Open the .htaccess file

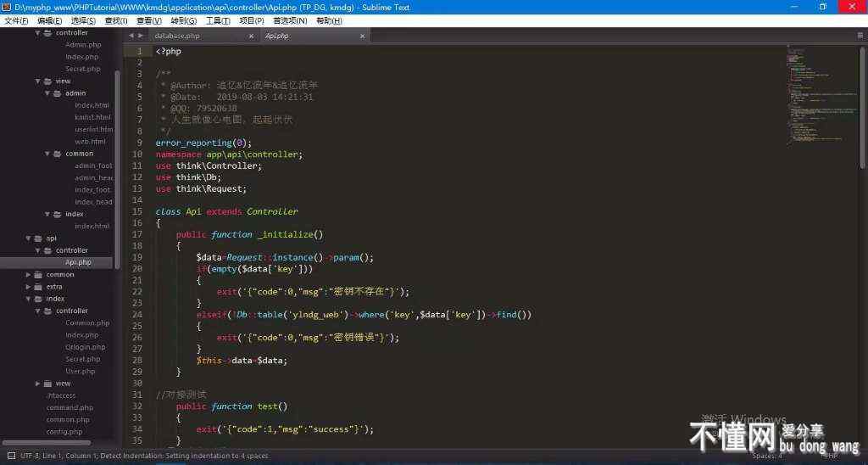pos(61,395)
